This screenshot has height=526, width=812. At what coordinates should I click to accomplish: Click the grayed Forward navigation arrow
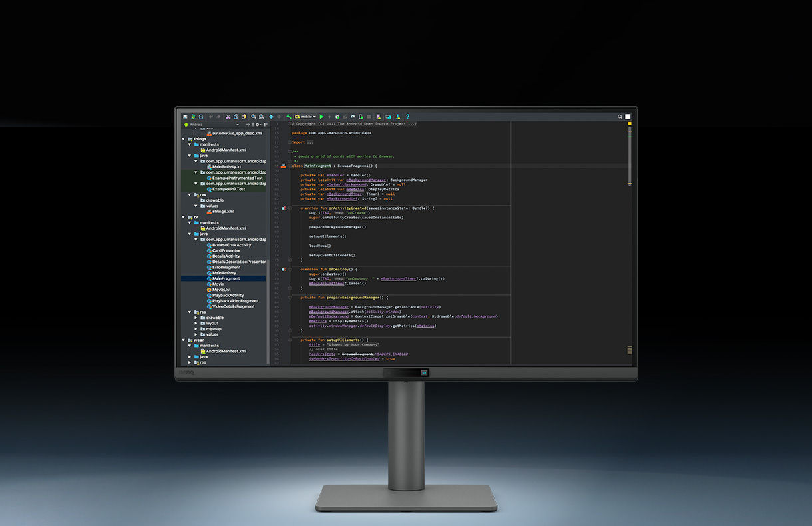tap(279, 117)
